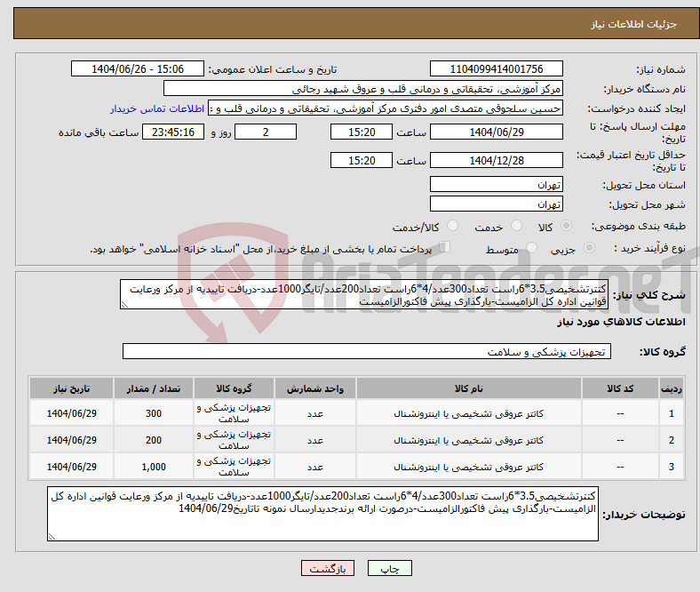The height and width of the screenshot is (592, 700).
Task: Click the quantity cell showing 1,000
Action: [x=154, y=467]
